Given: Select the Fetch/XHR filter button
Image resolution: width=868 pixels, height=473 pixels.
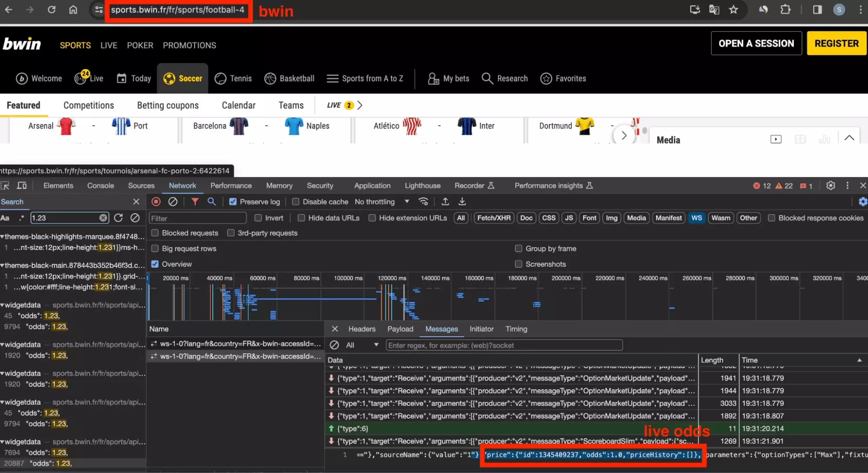Looking at the screenshot, I should (494, 218).
